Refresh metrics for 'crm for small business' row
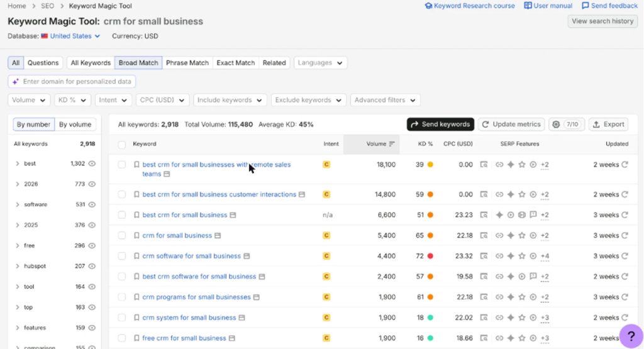Viewport: 644px width, 349px height. 625,235
